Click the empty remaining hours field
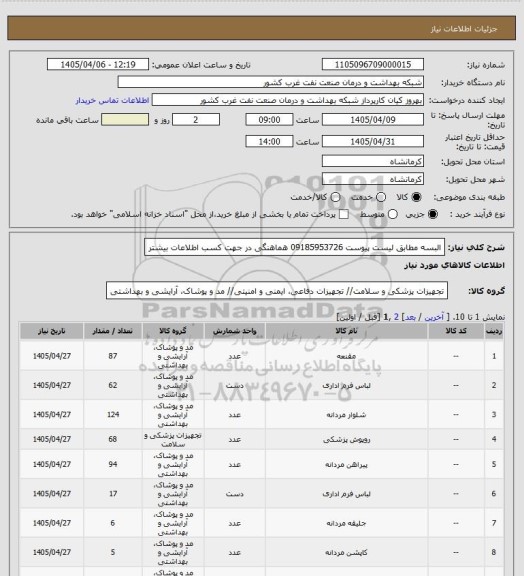Viewport: 524px width, 576px height. 125,120
